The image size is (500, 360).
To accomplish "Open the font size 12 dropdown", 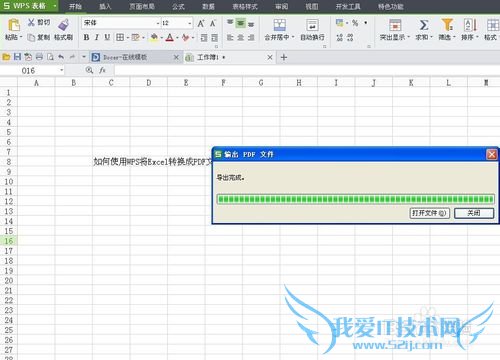I will coord(190,23).
